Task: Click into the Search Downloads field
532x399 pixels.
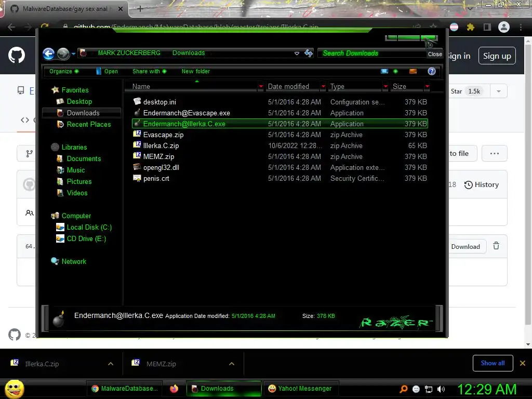Action: coord(371,54)
